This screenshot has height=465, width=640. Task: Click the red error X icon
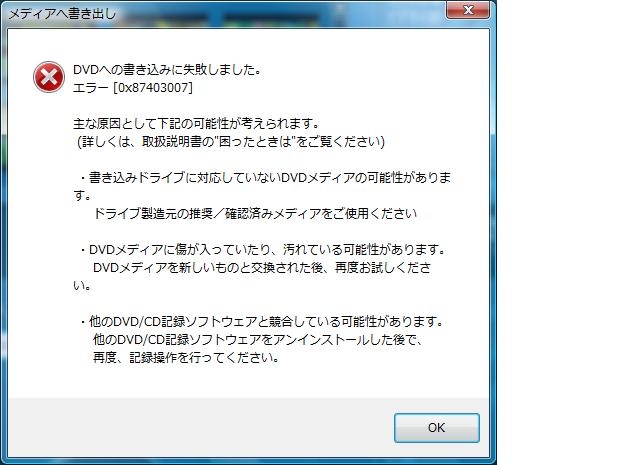tap(49, 77)
